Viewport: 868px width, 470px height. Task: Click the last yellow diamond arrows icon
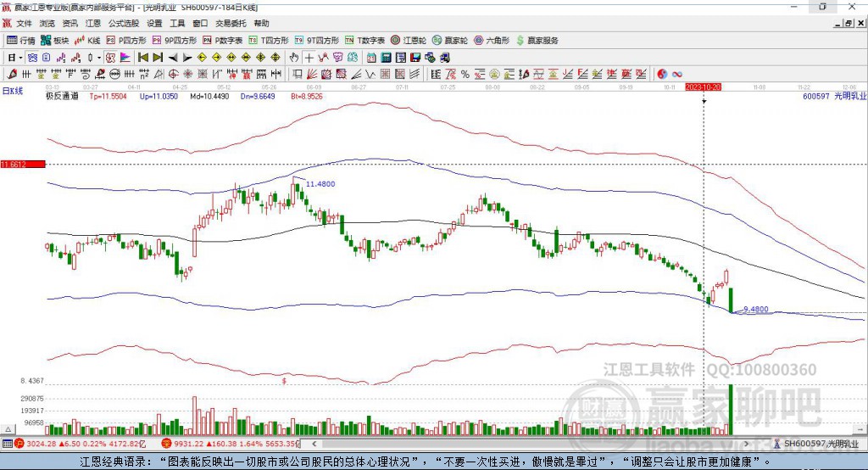[275, 58]
